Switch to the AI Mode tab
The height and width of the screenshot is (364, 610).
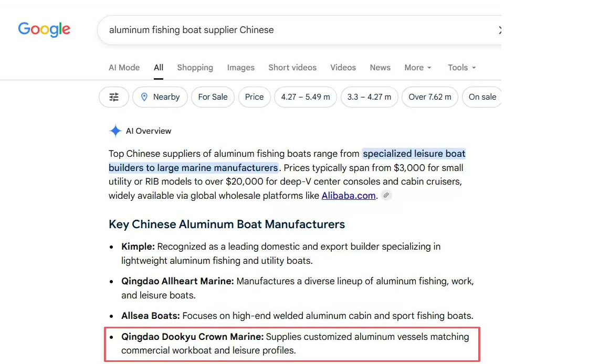coord(124,67)
